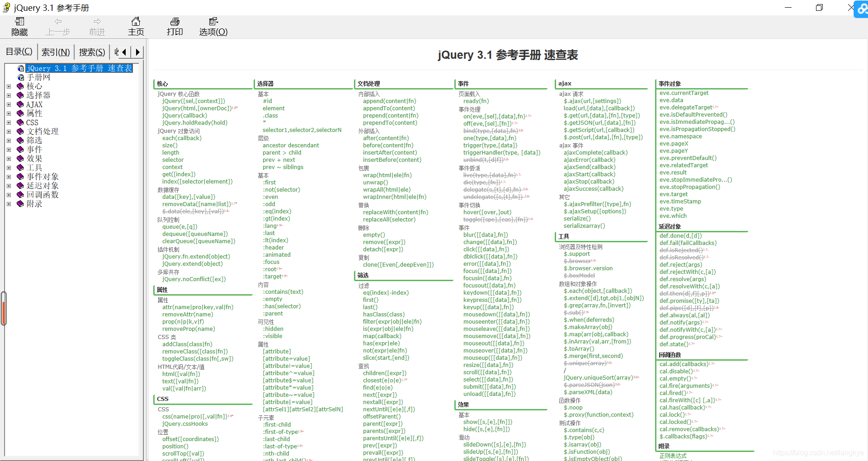Click the book icon beside 核心
868x461 pixels.
click(x=20, y=86)
